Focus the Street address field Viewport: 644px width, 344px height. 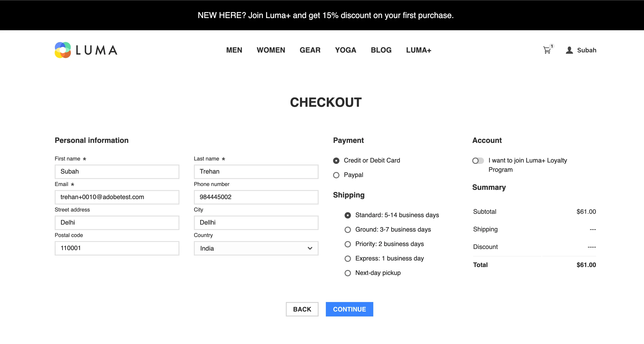pos(117,223)
